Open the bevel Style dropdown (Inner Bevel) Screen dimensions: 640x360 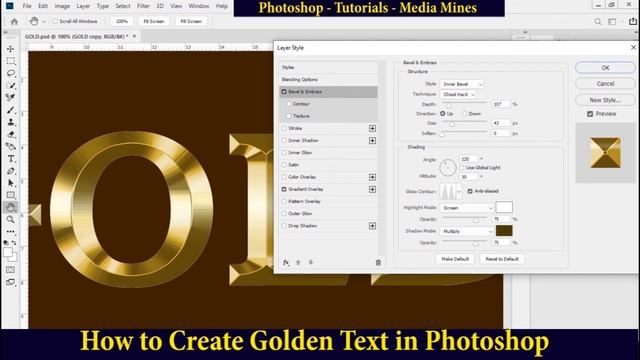462,84
